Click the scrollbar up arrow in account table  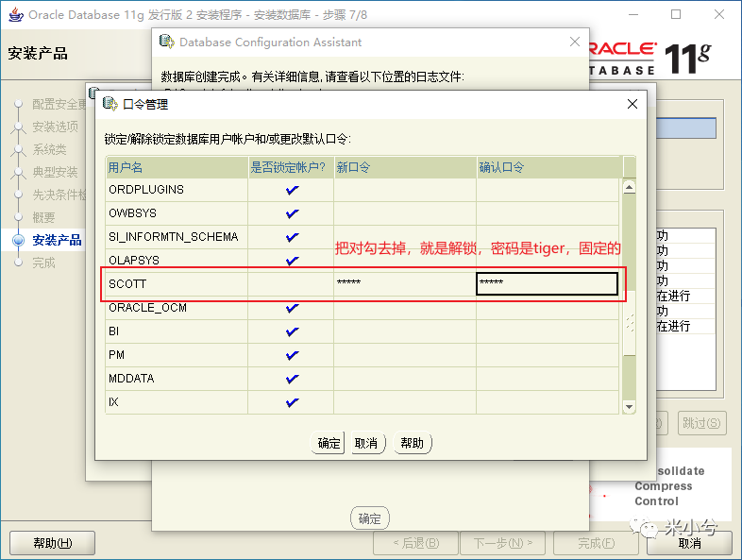point(629,188)
